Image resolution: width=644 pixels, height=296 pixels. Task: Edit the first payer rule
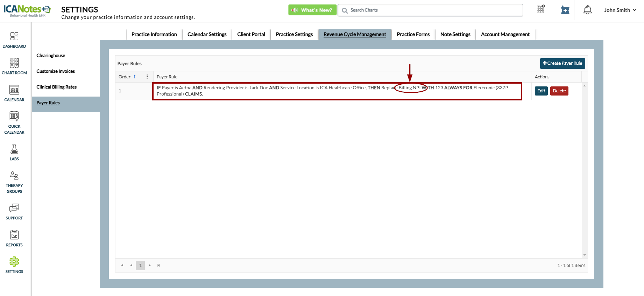point(541,91)
